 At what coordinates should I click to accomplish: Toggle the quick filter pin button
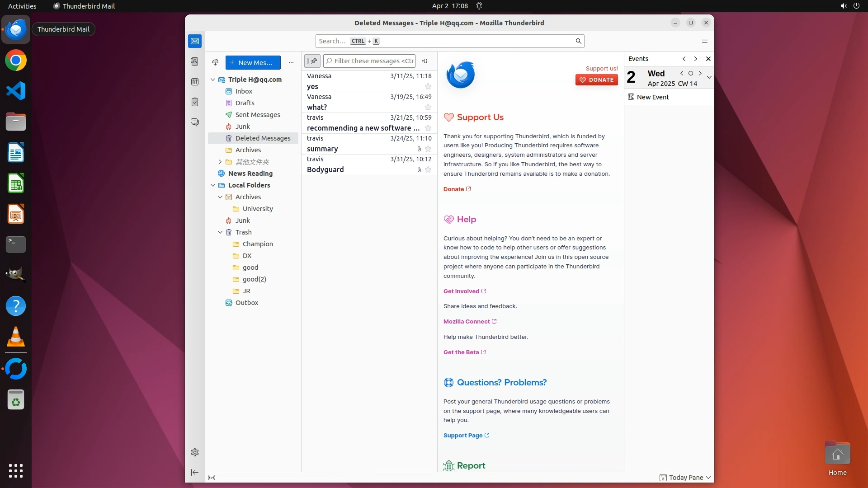point(312,61)
